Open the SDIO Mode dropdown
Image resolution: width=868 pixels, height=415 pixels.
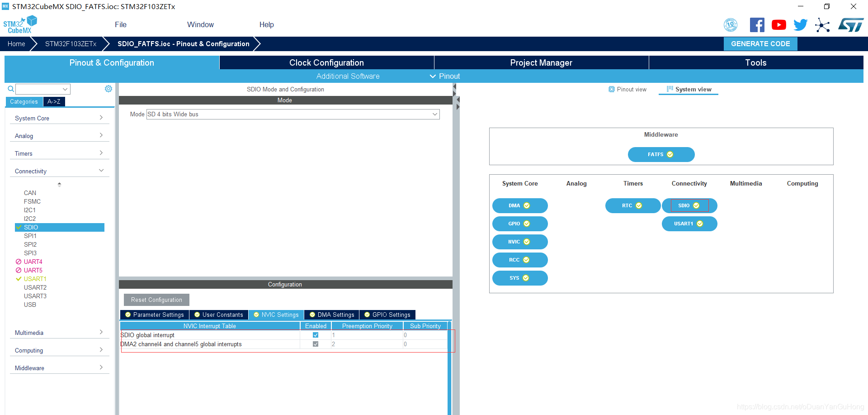[x=293, y=114]
